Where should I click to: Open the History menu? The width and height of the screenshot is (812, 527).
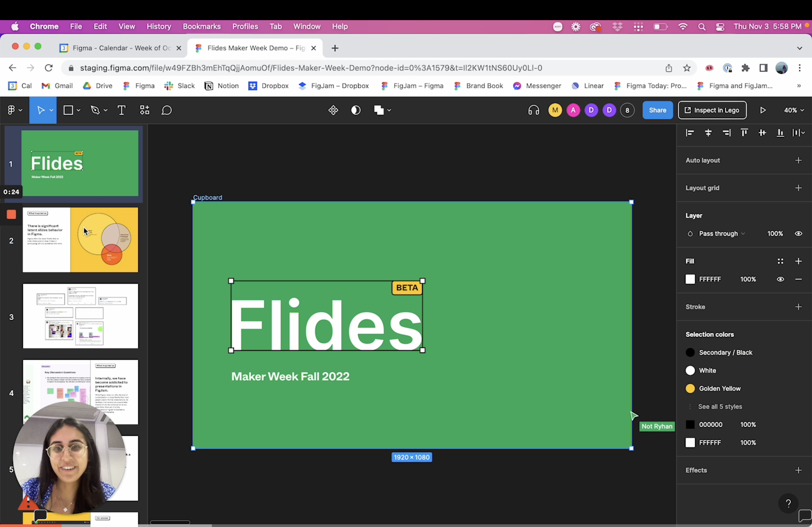[159, 27]
